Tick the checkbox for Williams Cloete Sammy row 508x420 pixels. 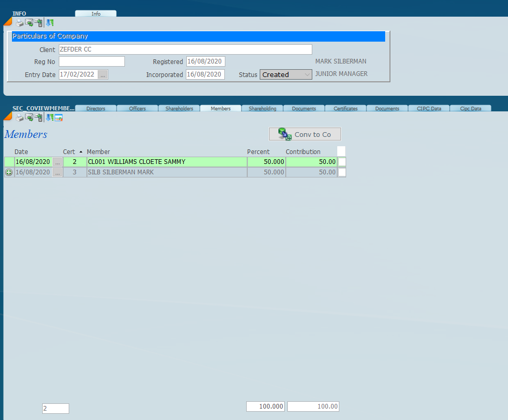coord(342,162)
